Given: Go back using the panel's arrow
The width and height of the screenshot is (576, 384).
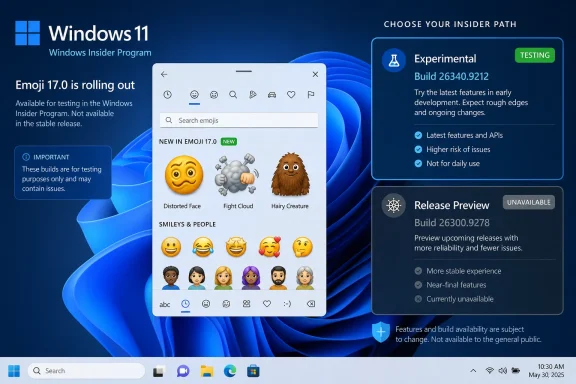Looking at the screenshot, I should click(x=164, y=74).
